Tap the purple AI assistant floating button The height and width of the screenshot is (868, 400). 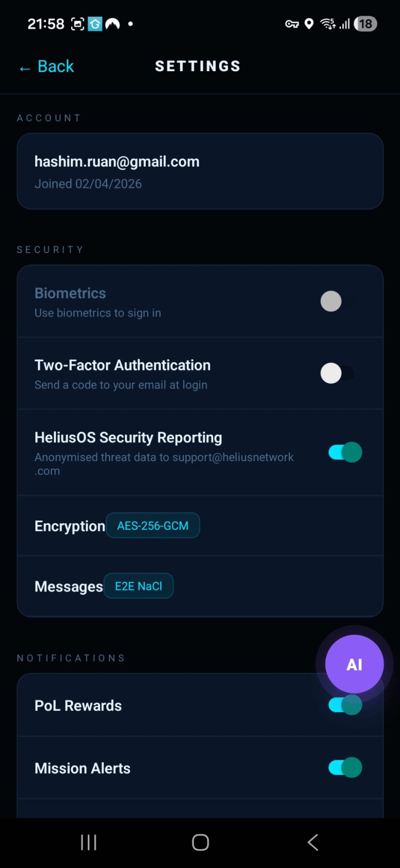(354, 664)
